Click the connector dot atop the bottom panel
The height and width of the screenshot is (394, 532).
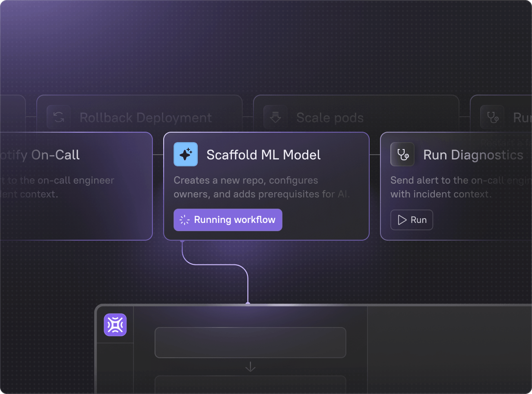coord(248,304)
